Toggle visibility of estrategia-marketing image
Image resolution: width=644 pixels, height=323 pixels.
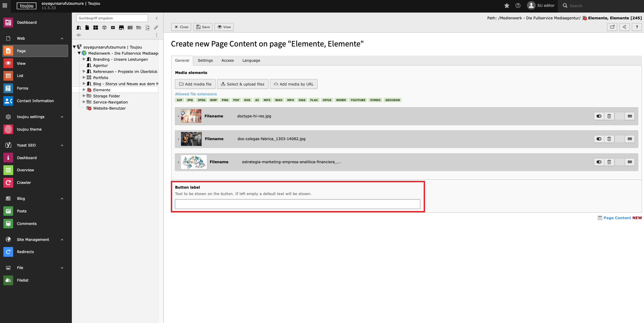[599, 162]
